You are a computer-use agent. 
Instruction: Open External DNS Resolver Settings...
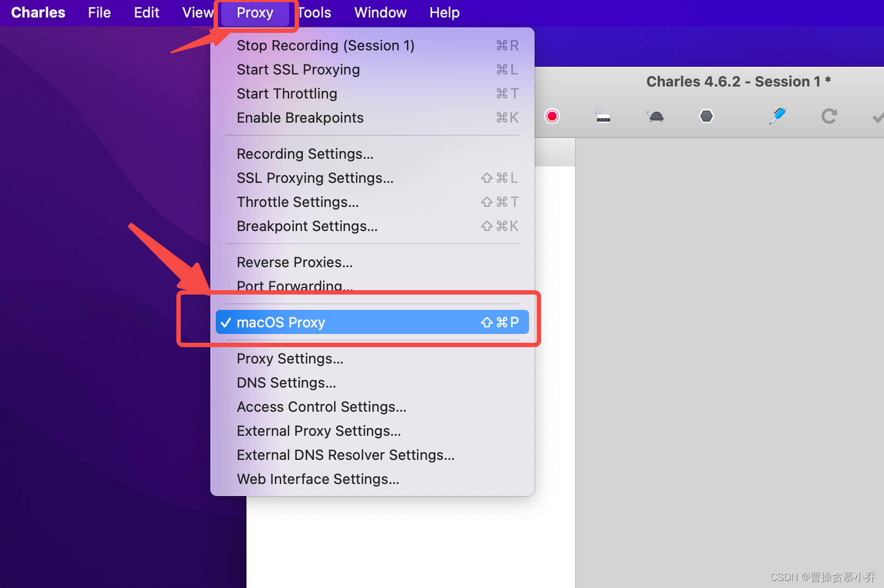[x=372, y=455]
